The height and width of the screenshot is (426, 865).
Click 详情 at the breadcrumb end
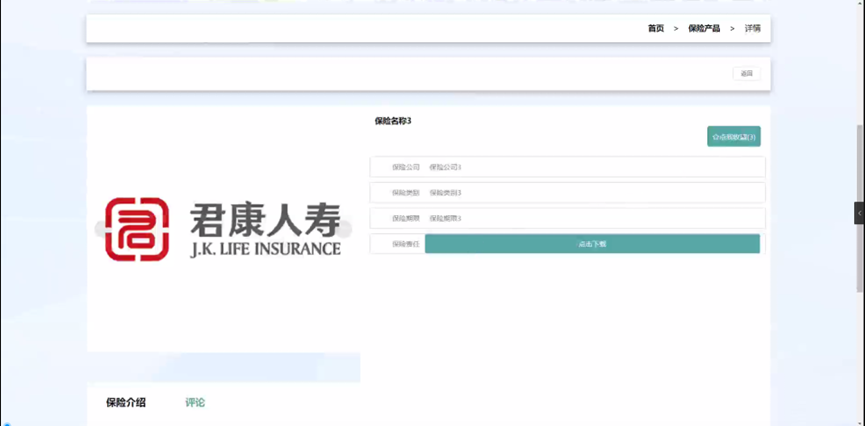pyautogui.click(x=752, y=29)
